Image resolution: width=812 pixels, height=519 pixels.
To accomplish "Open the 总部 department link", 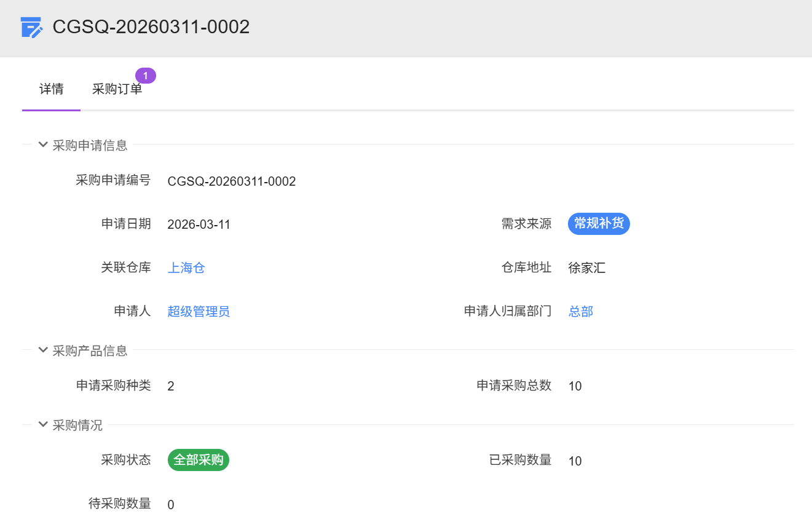I will pyautogui.click(x=581, y=312).
